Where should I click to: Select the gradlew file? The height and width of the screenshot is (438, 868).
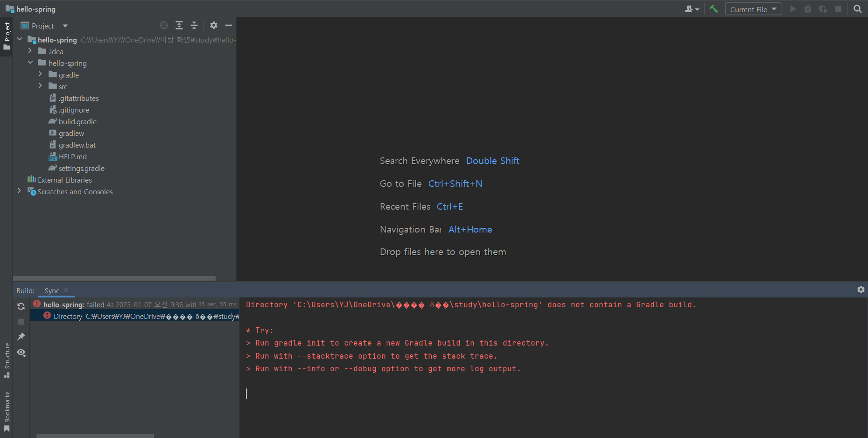71,133
